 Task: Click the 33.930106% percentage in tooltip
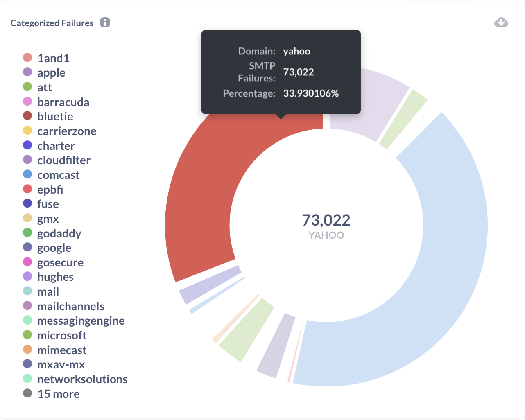[x=311, y=93]
